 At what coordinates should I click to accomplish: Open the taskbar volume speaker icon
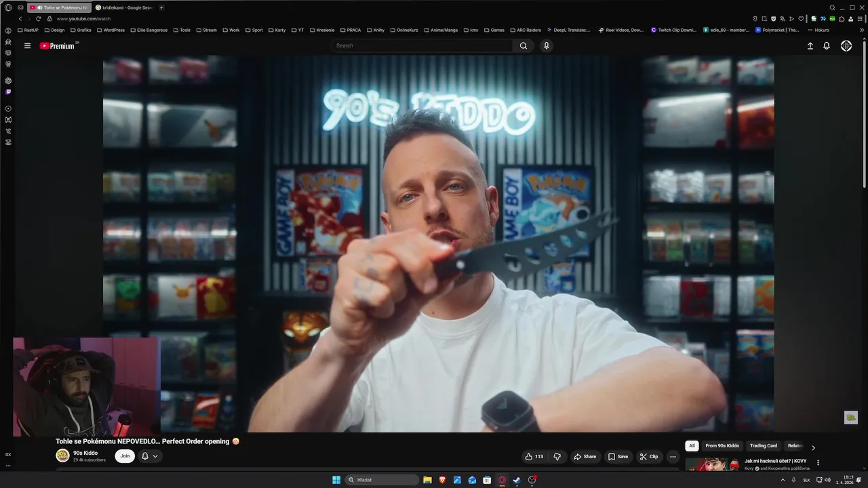(827, 480)
